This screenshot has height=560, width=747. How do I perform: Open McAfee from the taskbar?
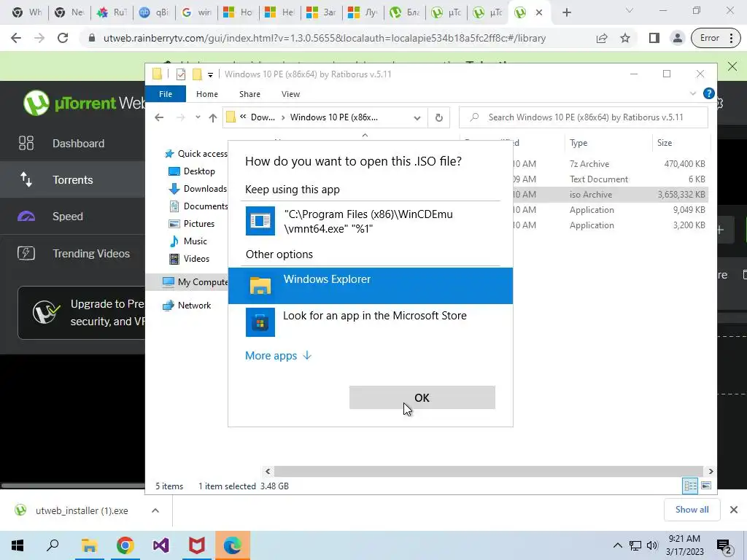pyautogui.click(x=196, y=545)
